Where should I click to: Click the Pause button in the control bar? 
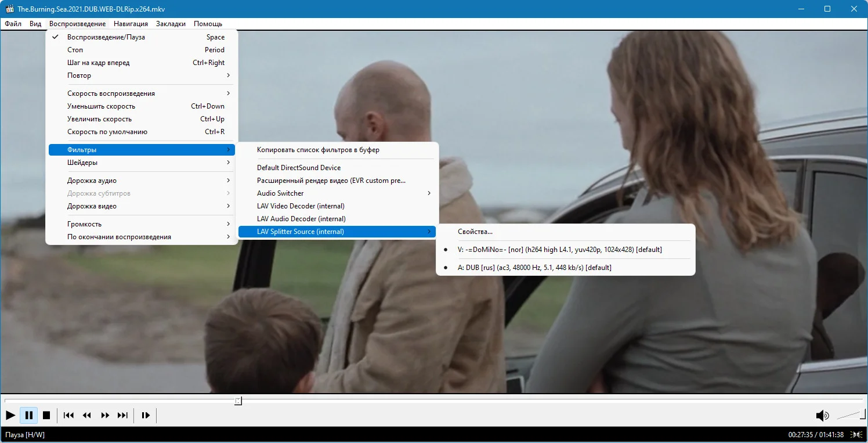[x=28, y=415]
